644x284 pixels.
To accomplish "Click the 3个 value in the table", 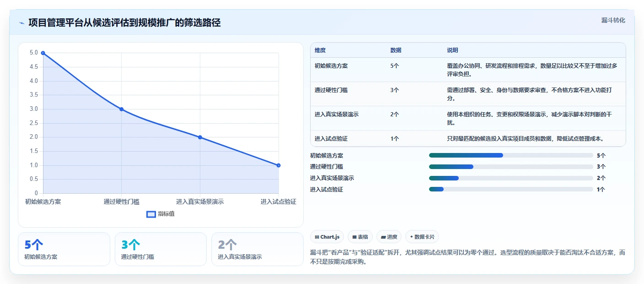I will [x=395, y=90].
